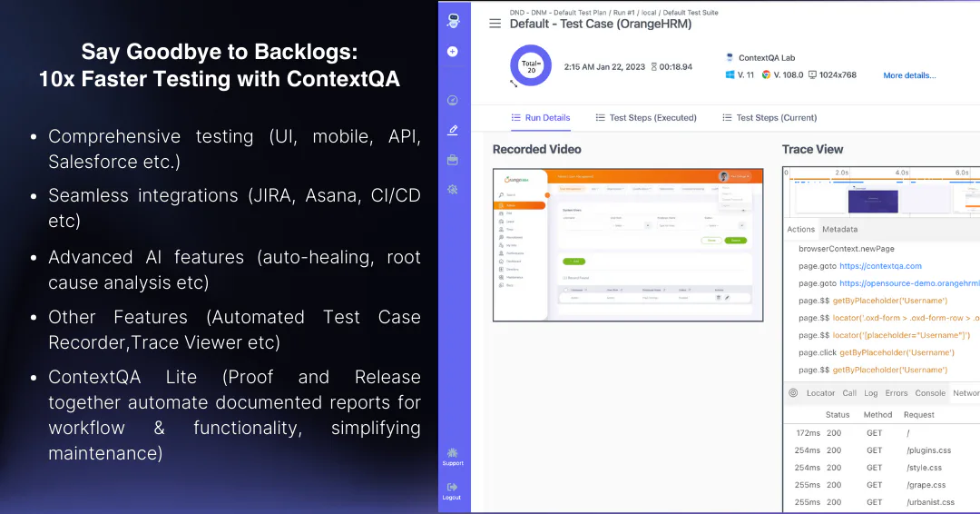Select the Log tab in trace panel
980x514 pixels.
870,393
